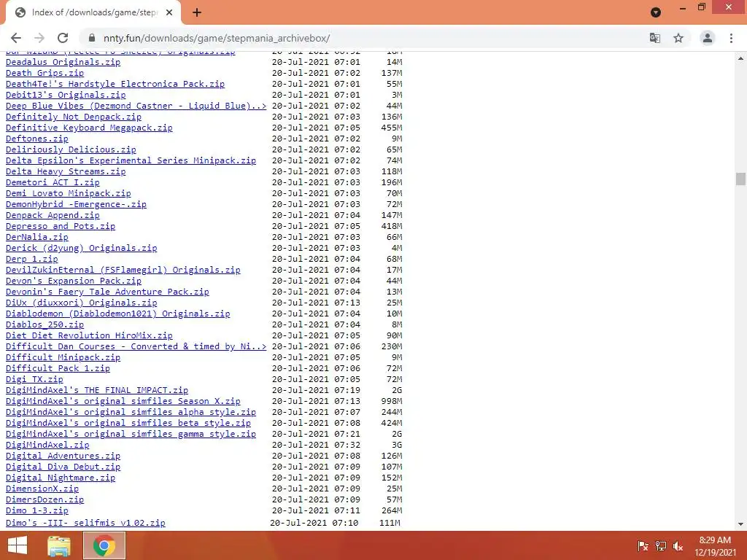
Task: Go back to the previous page
Action: [x=16, y=38]
